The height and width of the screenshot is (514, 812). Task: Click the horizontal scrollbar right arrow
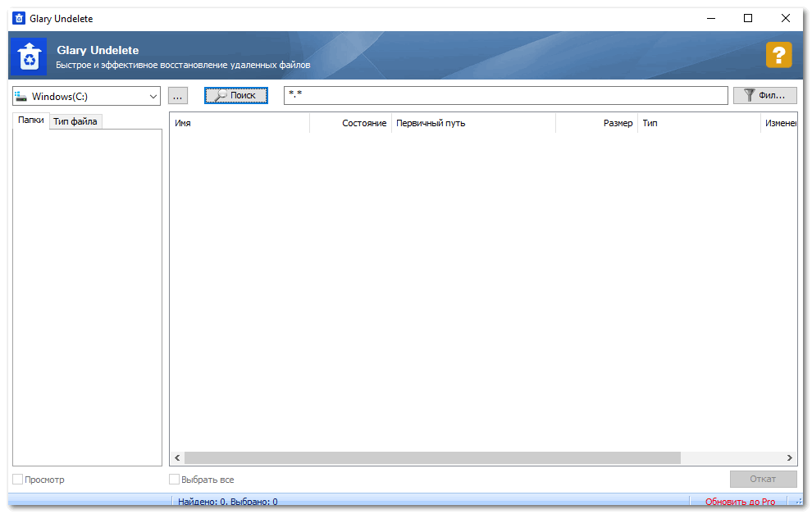[790, 457]
